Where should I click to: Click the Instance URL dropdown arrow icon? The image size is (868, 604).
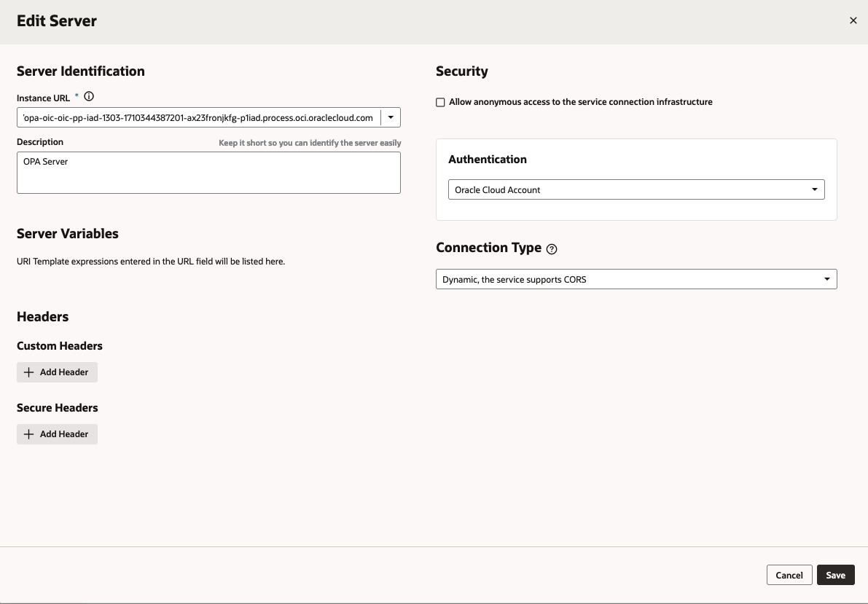pos(390,117)
